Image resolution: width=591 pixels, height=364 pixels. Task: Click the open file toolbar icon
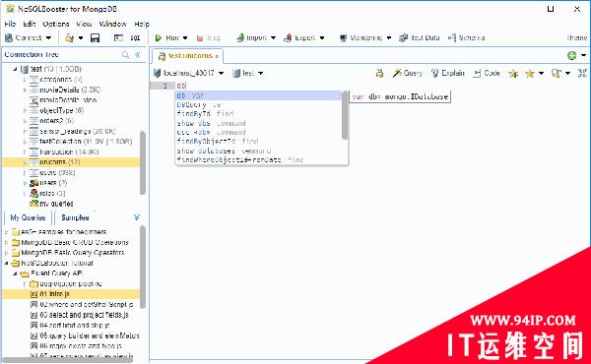point(69,38)
